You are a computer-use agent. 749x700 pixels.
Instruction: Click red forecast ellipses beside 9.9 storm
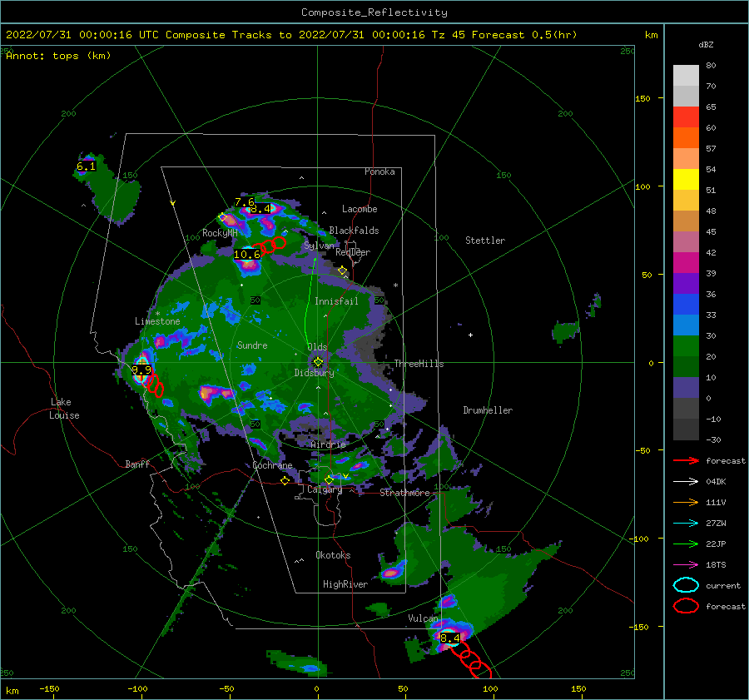tap(155, 385)
